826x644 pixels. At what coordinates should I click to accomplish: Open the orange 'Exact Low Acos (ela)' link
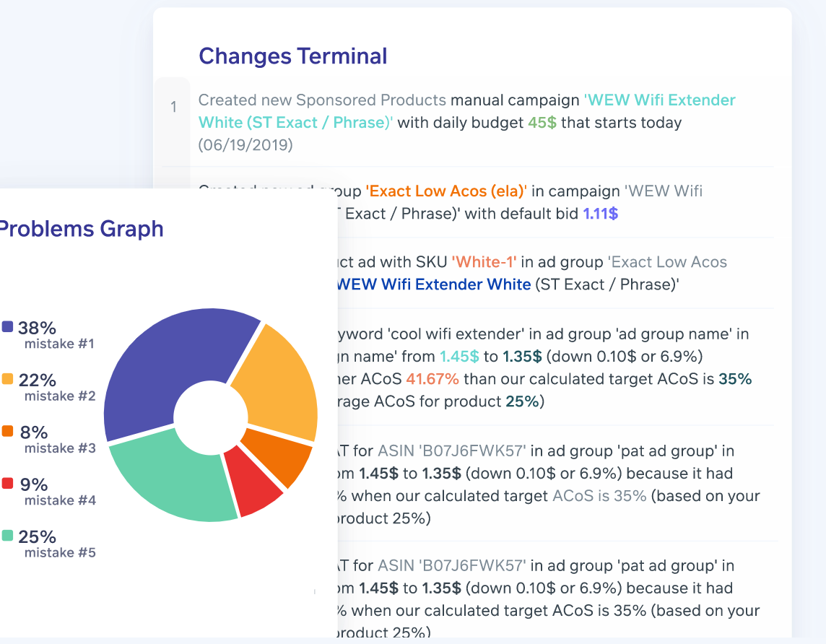coord(446,191)
